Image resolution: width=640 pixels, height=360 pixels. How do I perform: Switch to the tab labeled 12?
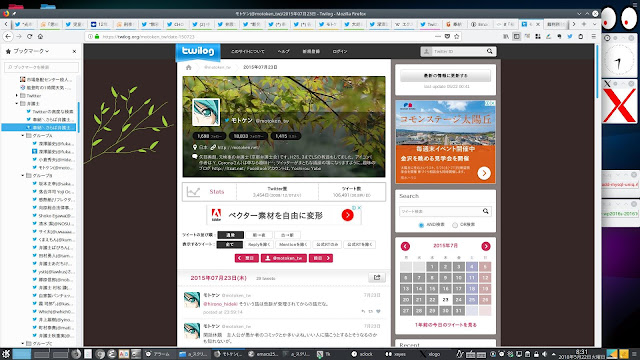point(100,24)
